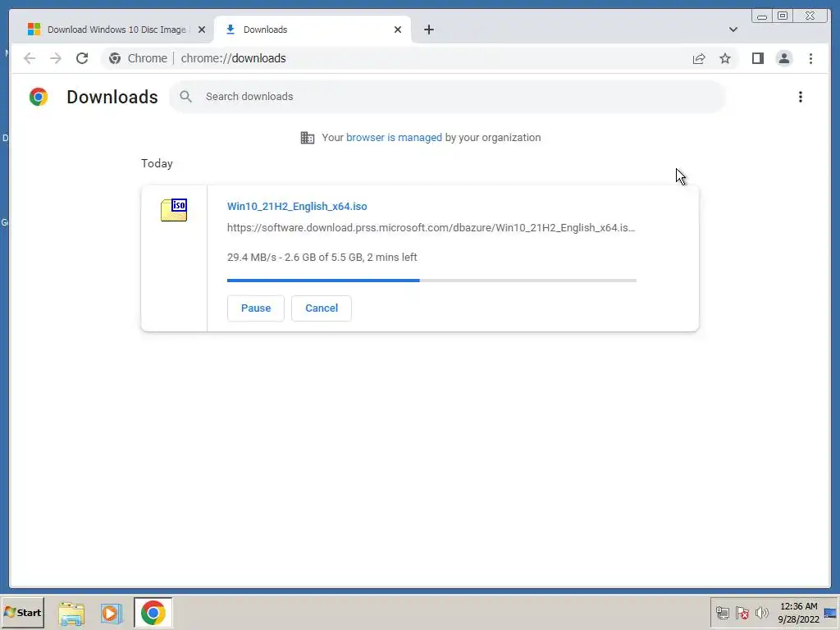Pause the ISO download

pos(256,308)
